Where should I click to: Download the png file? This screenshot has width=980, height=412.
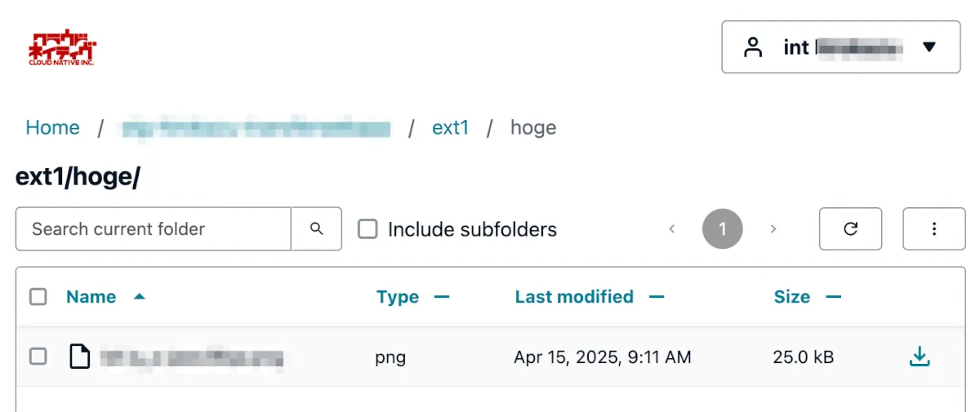point(920,357)
